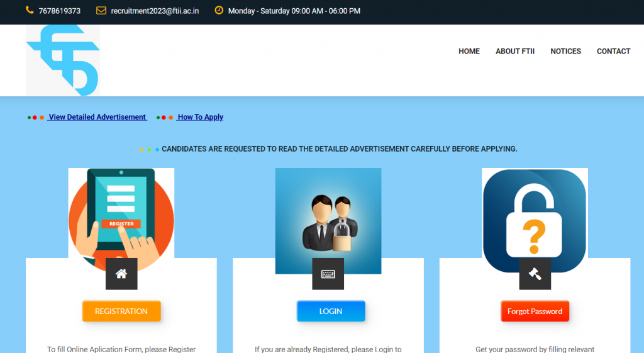Select CONTACT in the navigation bar

point(613,52)
